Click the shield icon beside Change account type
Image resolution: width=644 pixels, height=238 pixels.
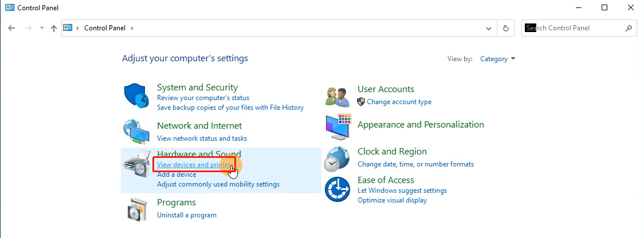tap(361, 101)
